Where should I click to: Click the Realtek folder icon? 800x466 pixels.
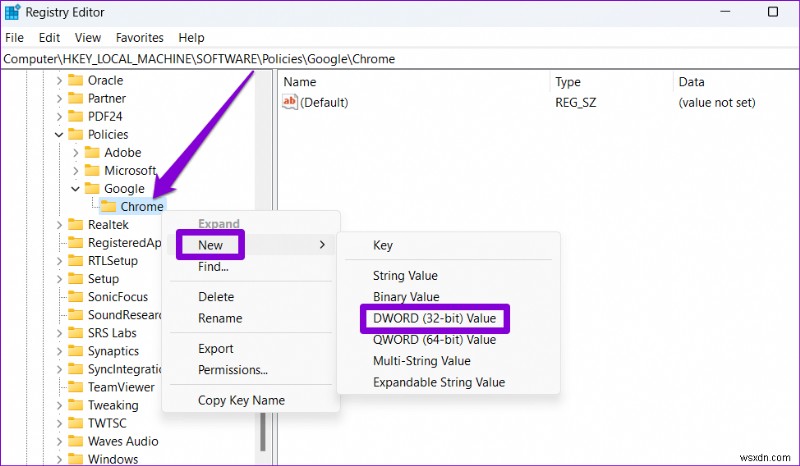click(x=76, y=225)
